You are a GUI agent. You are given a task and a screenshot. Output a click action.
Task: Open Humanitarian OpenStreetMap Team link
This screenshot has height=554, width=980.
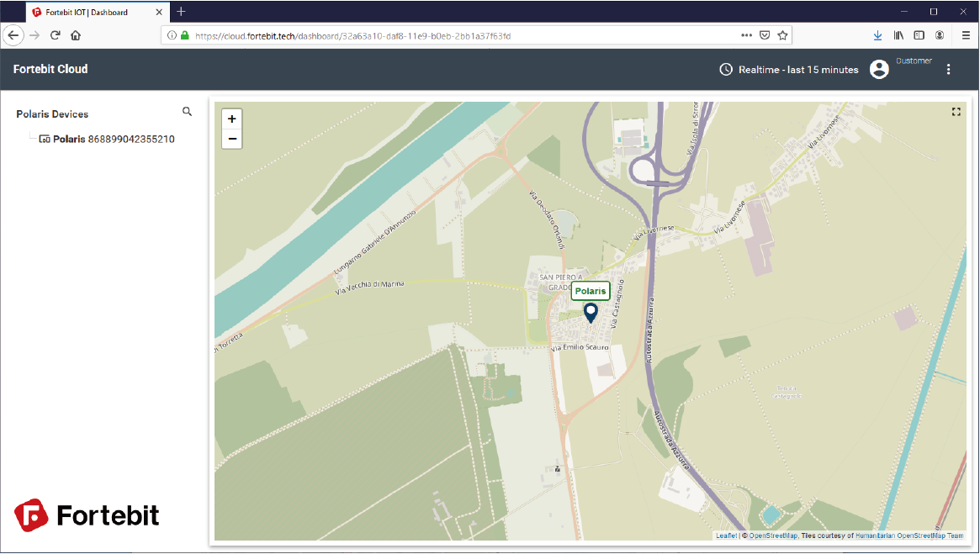(x=908, y=536)
